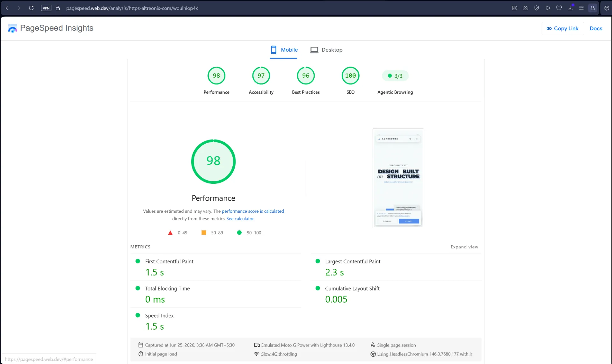Click the cube extensions icon
The width and height of the screenshot is (612, 364).
[x=607, y=8]
